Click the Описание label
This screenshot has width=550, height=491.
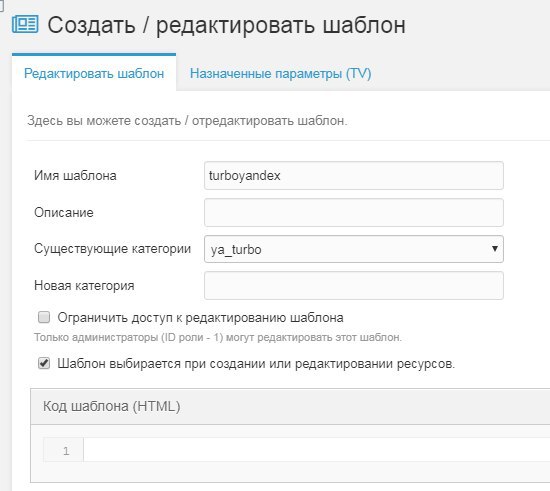tap(64, 213)
